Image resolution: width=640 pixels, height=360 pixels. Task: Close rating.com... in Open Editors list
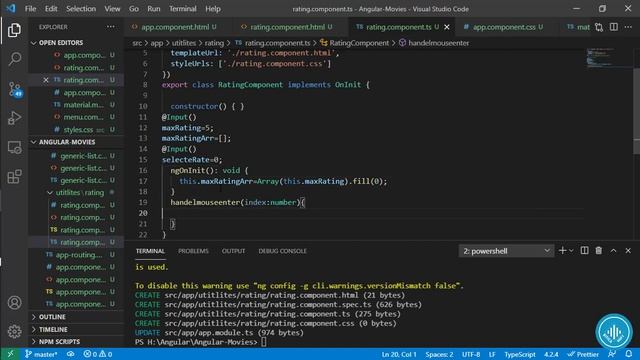tap(46, 80)
